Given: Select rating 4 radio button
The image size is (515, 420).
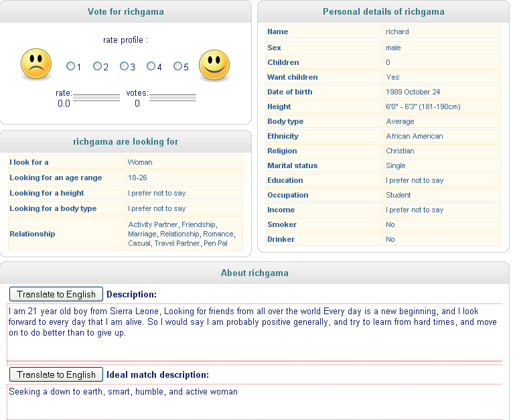Looking at the screenshot, I should (x=151, y=66).
